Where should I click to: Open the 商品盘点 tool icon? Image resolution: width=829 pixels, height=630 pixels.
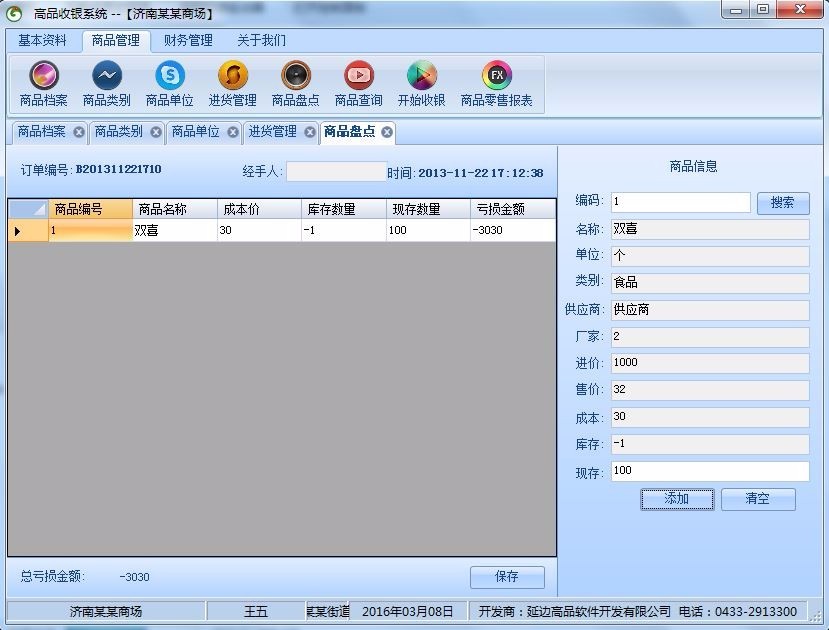point(295,84)
